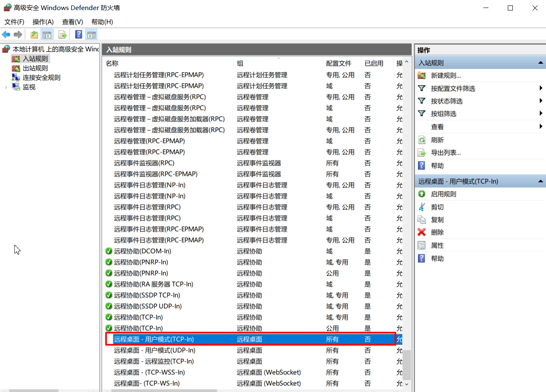The height and width of the screenshot is (392, 546).
Task: Select 连接安全规则 in the left tree
Action: tap(42, 78)
